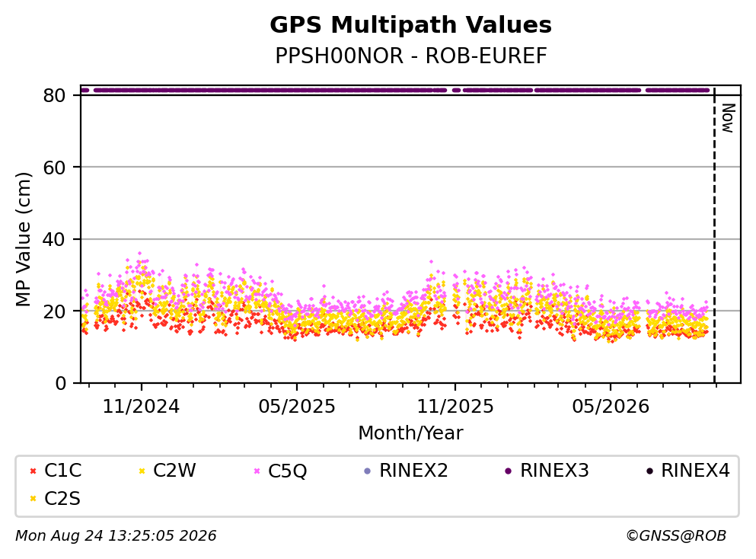This screenshot has height=559, width=756.
Task: Click the C2W yellow legend marker
Action: tap(142, 471)
